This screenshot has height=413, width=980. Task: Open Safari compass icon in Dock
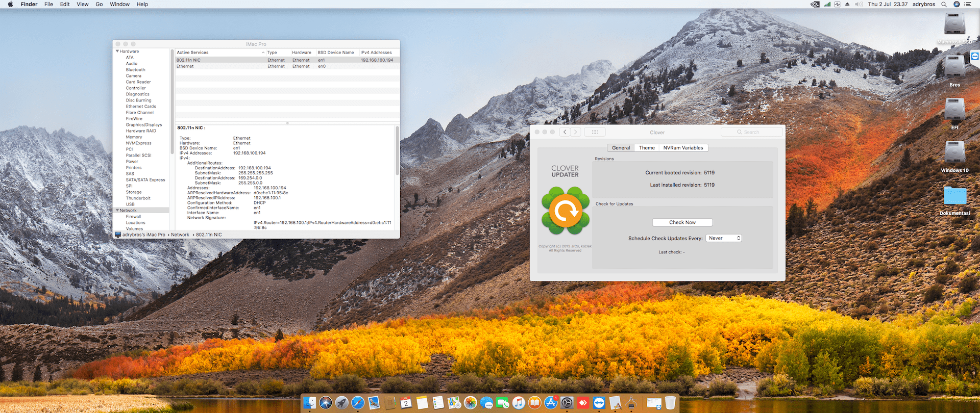click(358, 403)
